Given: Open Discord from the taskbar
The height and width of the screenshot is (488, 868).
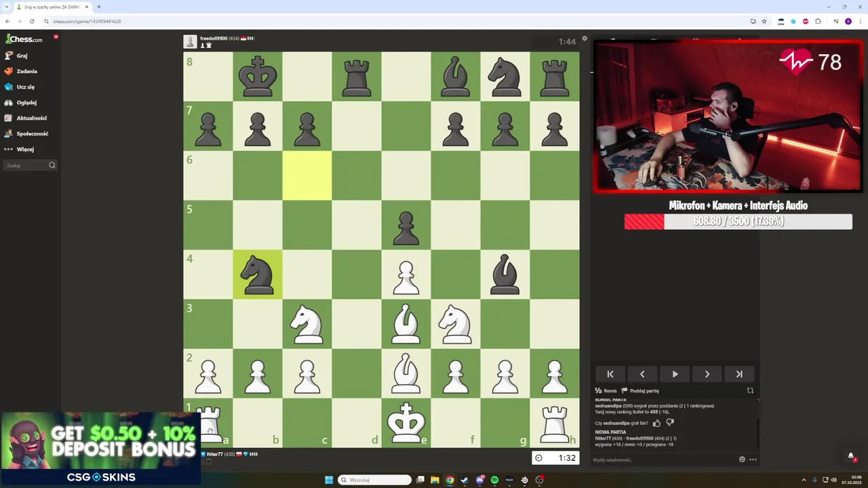Looking at the screenshot, I should pyautogui.click(x=479, y=480).
